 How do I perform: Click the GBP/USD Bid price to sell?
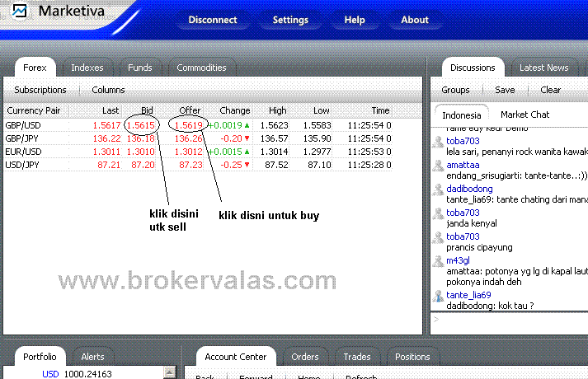[x=140, y=125]
